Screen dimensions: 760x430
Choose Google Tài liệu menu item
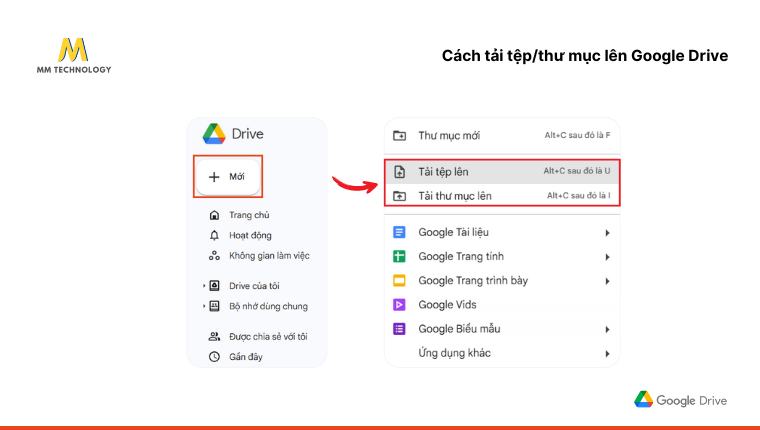[x=502, y=233]
